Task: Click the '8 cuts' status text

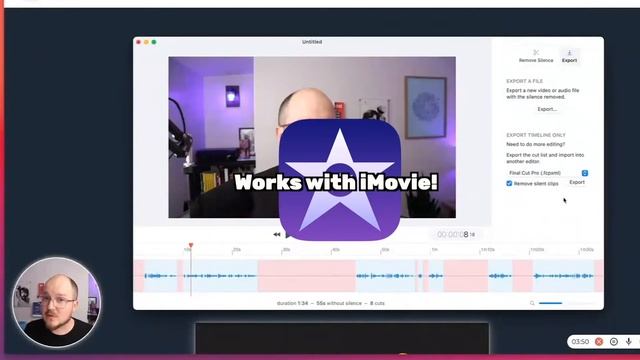Action: tap(378, 303)
